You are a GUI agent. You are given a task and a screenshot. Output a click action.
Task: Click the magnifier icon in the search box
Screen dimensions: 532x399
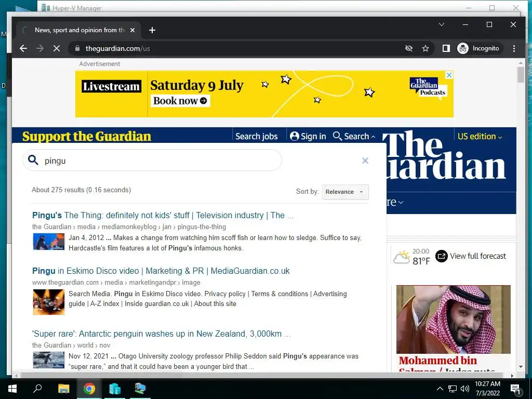click(33, 160)
